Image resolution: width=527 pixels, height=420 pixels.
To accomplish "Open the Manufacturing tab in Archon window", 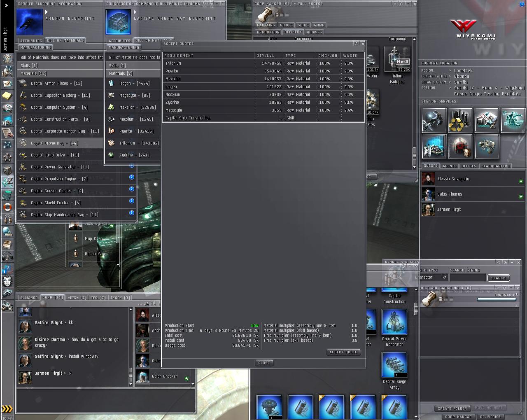I will point(35,47).
